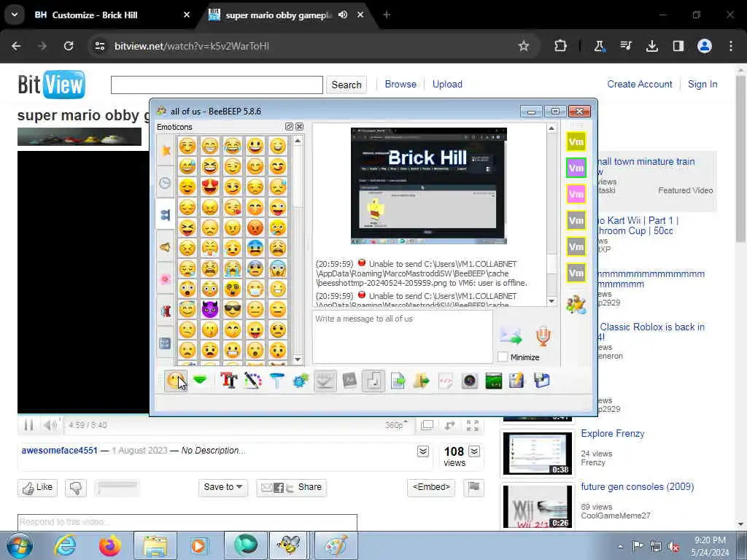The image size is (747, 560).
Task: Click the send file document icon
Action: (398, 381)
